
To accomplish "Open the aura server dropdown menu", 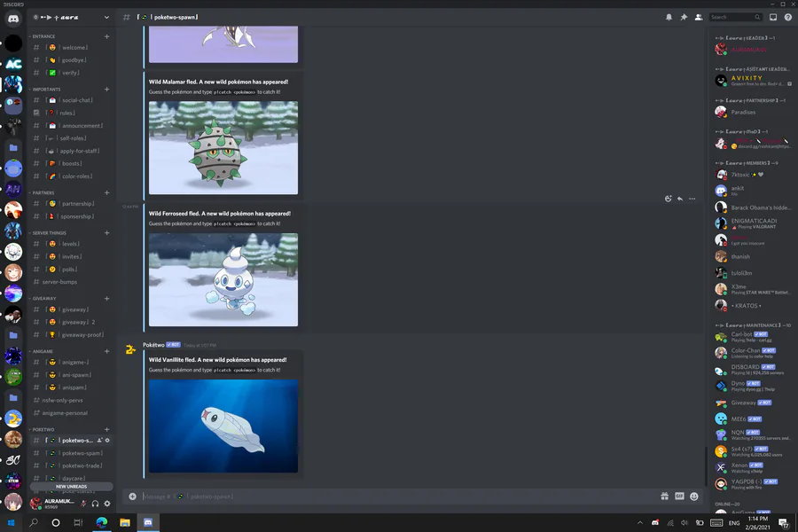I will pyautogui.click(x=106, y=18).
